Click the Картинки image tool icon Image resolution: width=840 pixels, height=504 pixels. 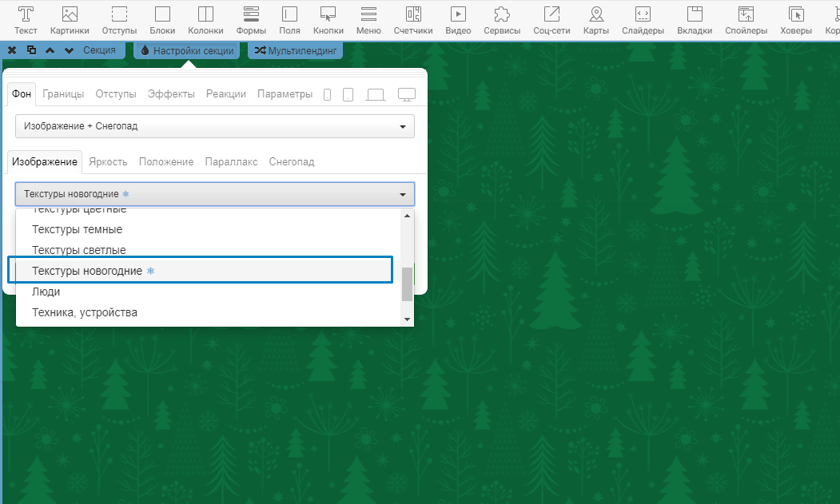tap(70, 20)
